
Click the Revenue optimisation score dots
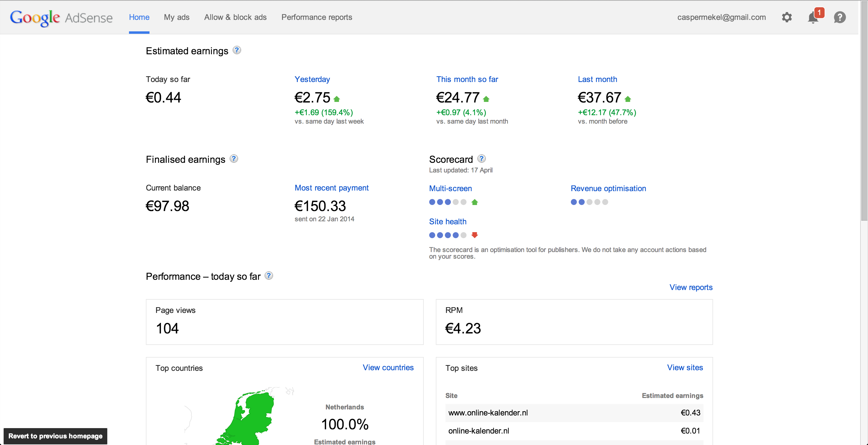click(589, 202)
